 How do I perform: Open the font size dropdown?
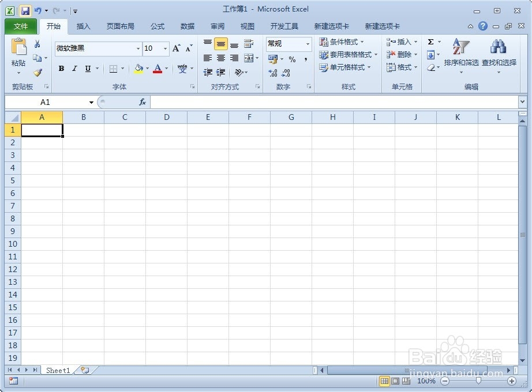coord(165,48)
